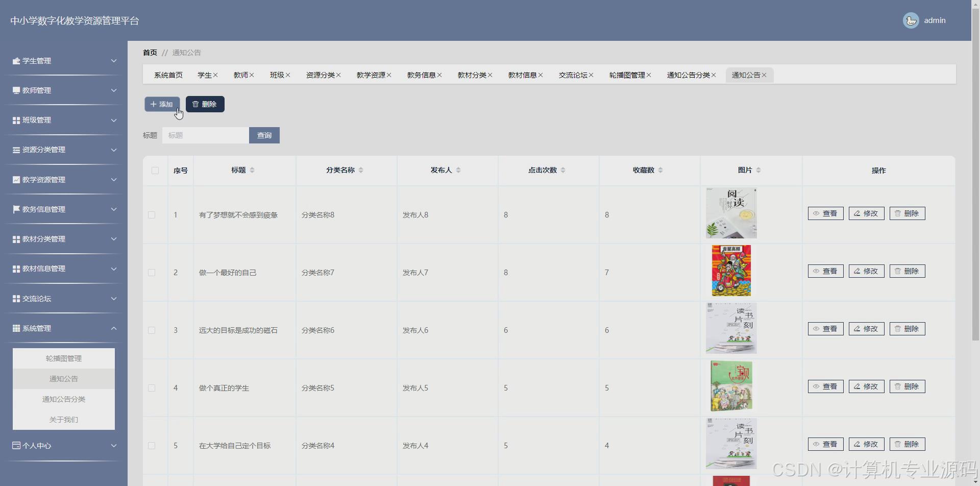Switch to the 教材分类 tab
This screenshot has height=486, width=980.
472,75
